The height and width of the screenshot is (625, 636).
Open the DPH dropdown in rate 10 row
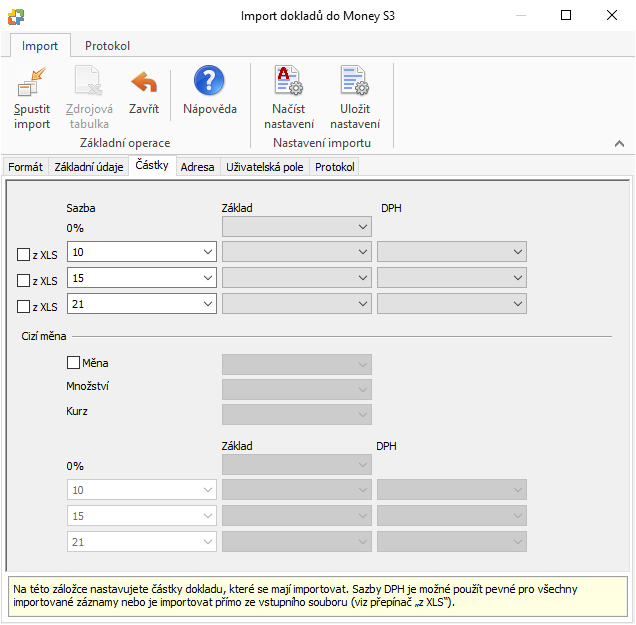coord(452,252)
